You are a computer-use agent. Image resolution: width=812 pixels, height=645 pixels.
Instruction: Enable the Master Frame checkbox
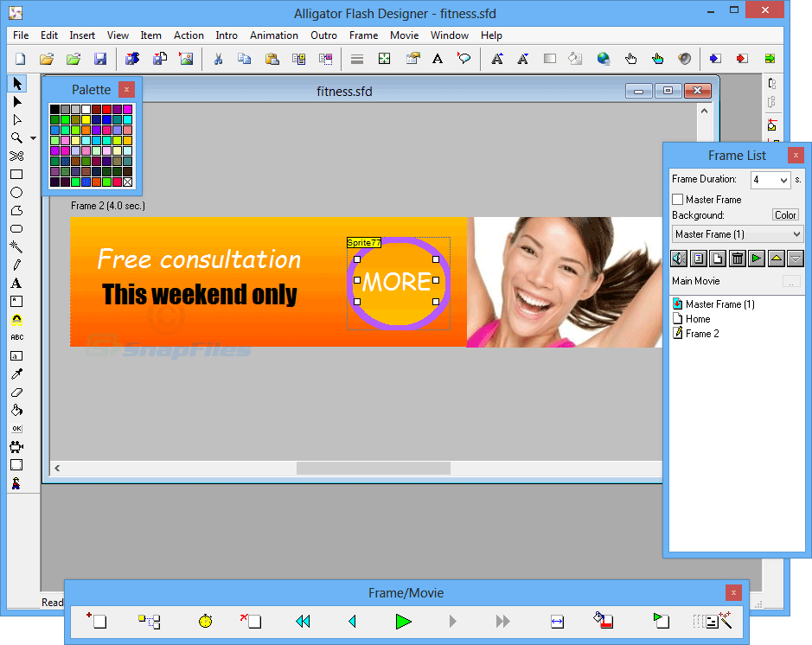click(x=678, y=199)
